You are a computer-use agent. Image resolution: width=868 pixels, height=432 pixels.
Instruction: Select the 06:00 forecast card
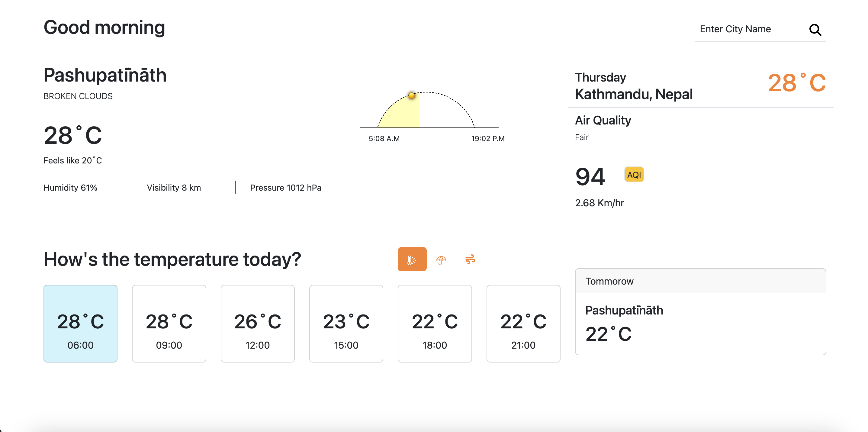(x=81, y=324)
